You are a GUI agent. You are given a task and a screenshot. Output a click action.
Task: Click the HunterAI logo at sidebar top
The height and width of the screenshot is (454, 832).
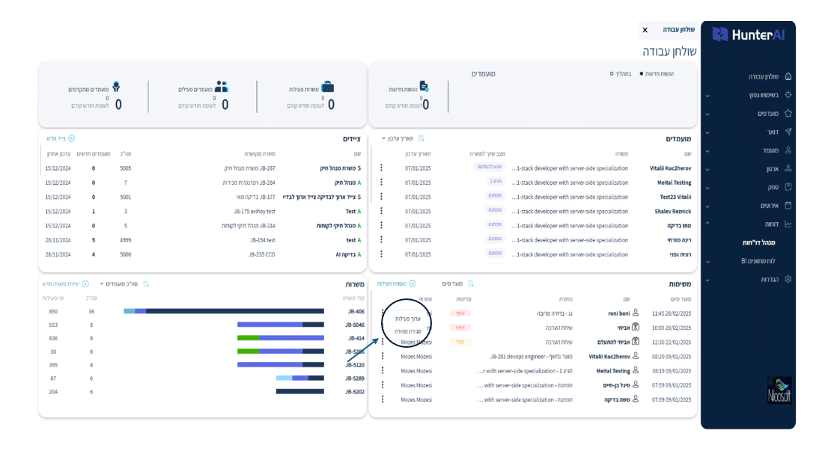coord(748,35)
